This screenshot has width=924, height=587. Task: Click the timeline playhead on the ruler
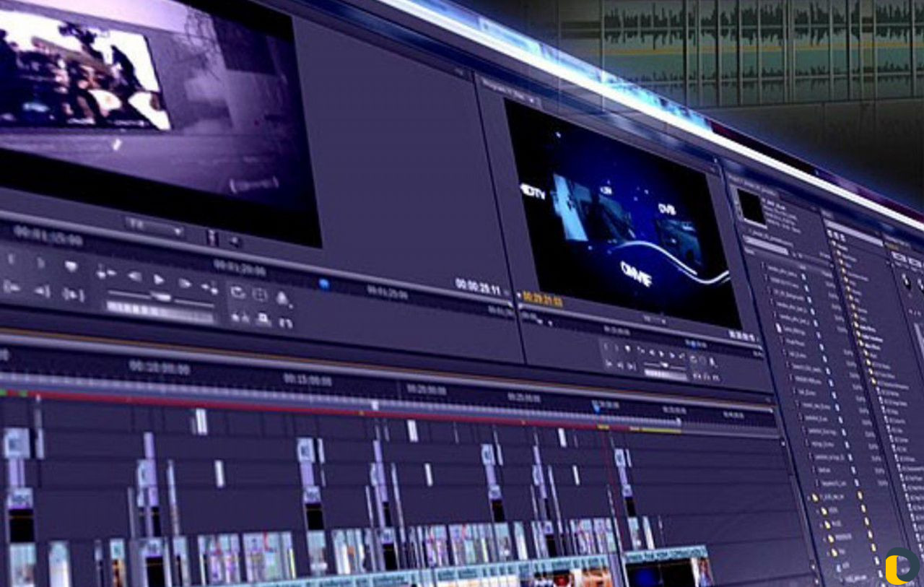(596, 406)
